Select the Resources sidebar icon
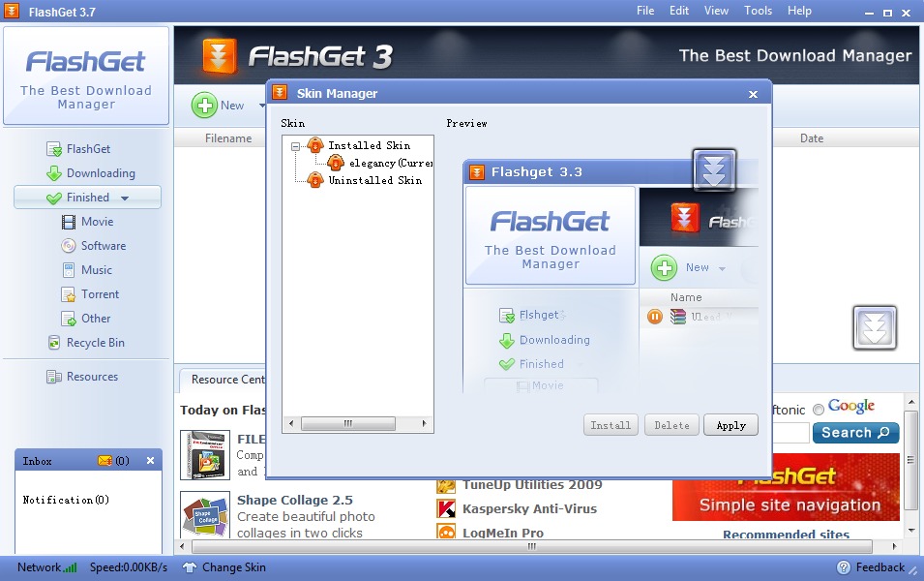 (54, 377)
